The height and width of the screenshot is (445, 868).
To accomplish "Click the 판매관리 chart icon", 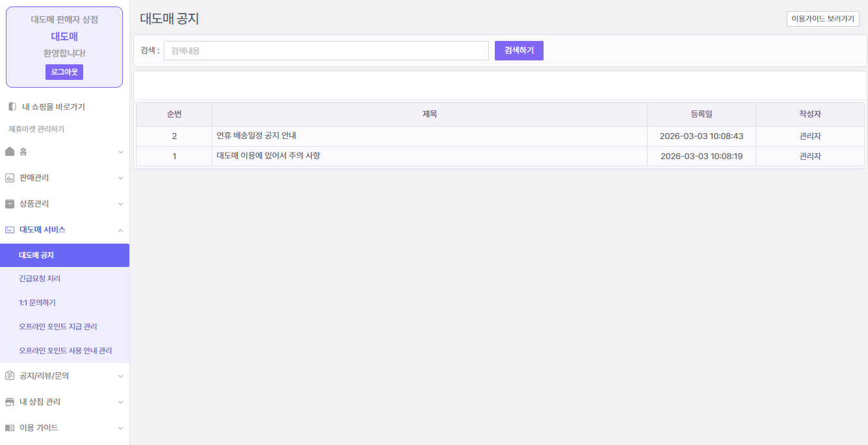I will pyautogui.click(x=10, y=178).
